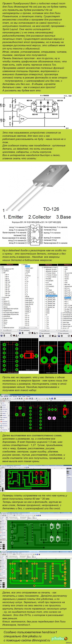Select the Контакт pad tool in first Sprint Layout window
The image size is (72, 644).
[3, 407]
